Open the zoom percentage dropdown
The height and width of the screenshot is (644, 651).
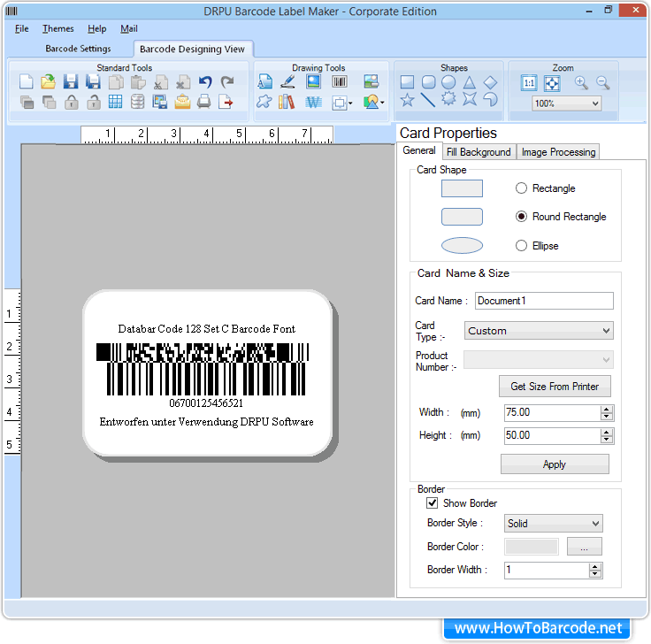click(566, 103)
